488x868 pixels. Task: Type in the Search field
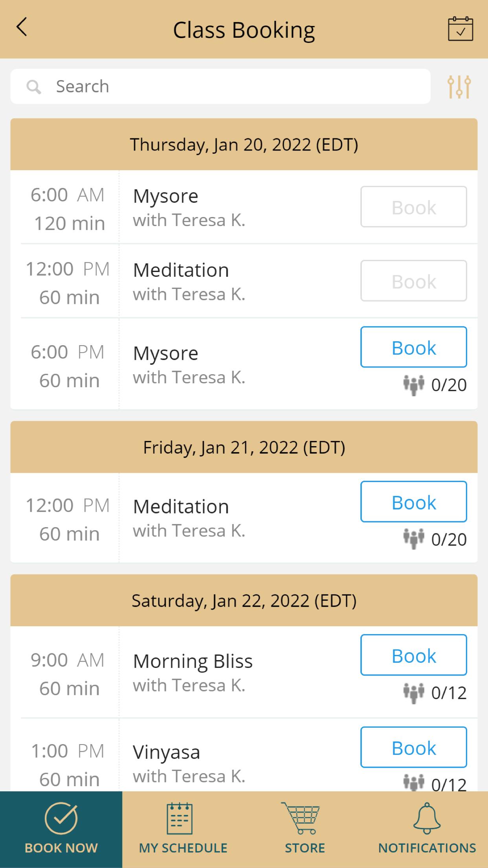coord(236,86)
